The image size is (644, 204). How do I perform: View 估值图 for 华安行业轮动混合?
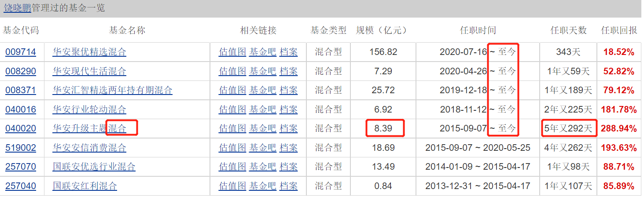[x=232, y=109]
